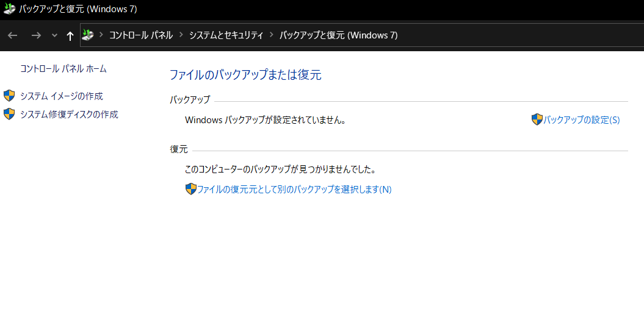Expand the chevron before コントロール パネル
Viewport: 644px width, 314px height.
(x=101, y=35)
